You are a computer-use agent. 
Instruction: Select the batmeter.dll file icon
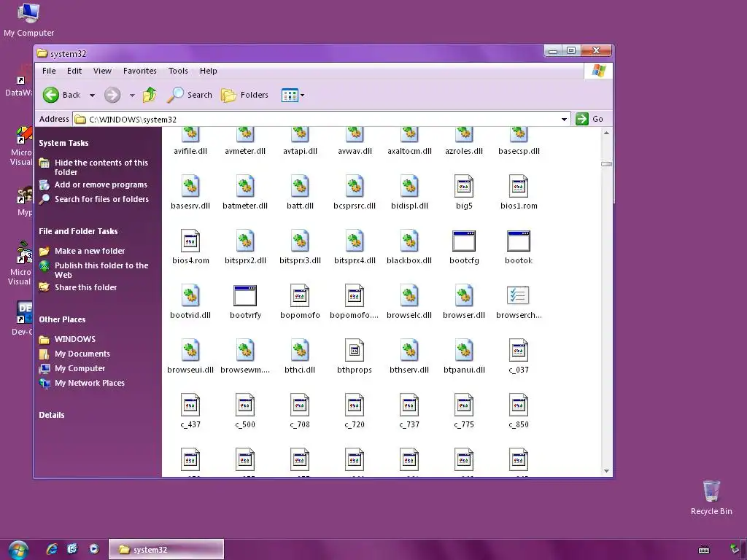245,186
